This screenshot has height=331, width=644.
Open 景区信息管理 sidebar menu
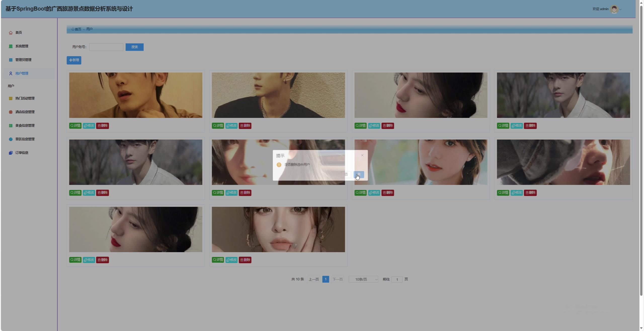coord(25,139)
